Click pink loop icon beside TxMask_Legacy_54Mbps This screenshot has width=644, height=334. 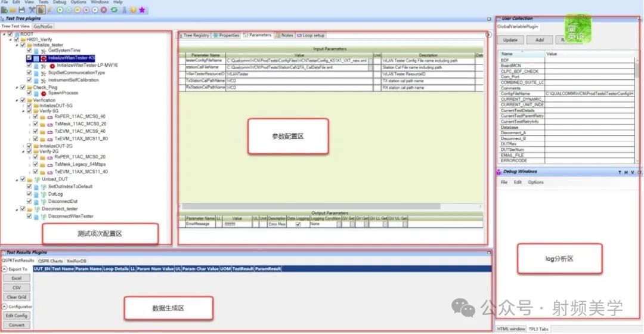coord(49,165)
